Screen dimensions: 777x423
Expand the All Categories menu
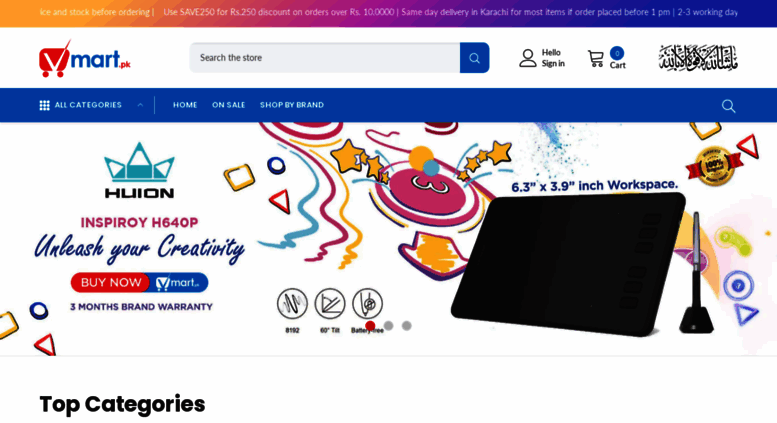[x=88, y=105]
